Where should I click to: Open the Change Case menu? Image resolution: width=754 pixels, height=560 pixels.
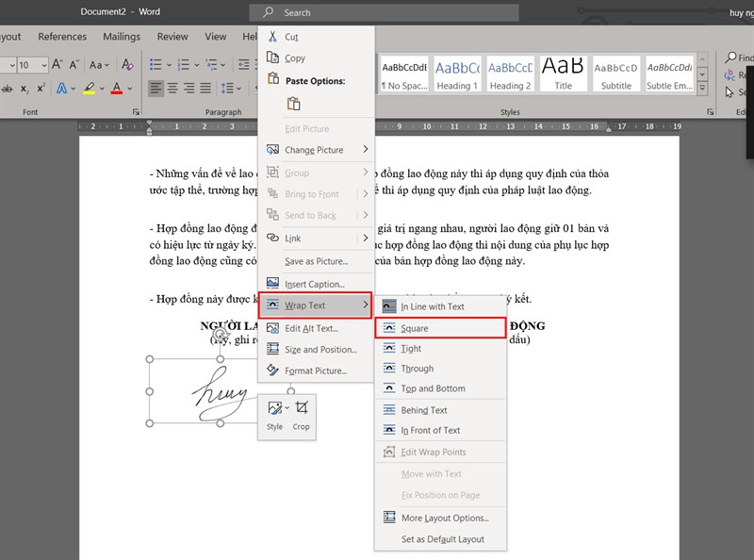(x=99, y=64)
